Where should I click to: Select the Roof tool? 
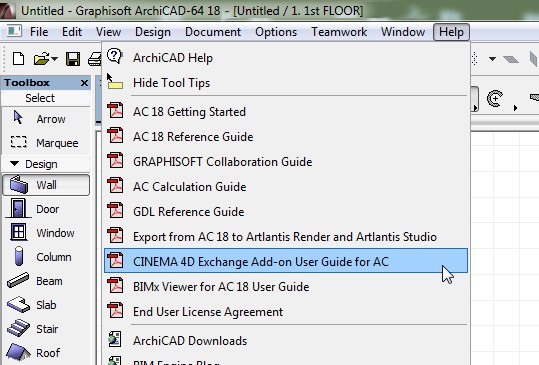(46, 353)
